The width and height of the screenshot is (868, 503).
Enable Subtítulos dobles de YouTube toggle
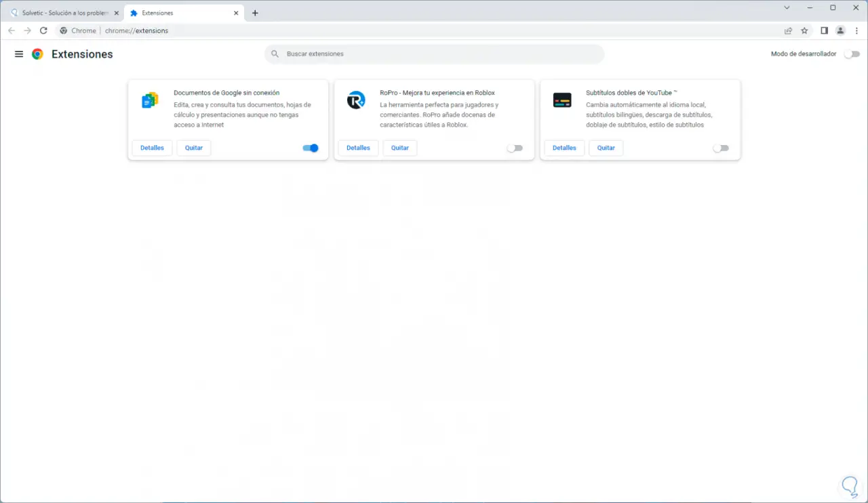[x=722, y=148]
